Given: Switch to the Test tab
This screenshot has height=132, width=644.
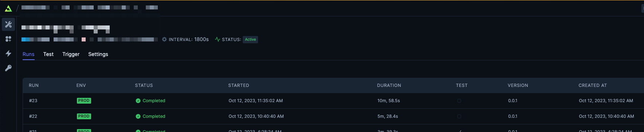Looking at the screenshot, I should pyautogui.click(x=48, y=54).
